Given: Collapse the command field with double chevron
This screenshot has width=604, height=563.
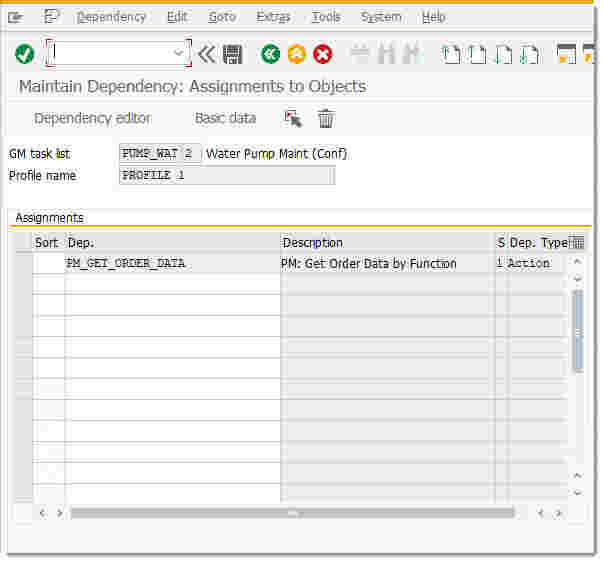Looking at the screenshot, I should [207, 54].
